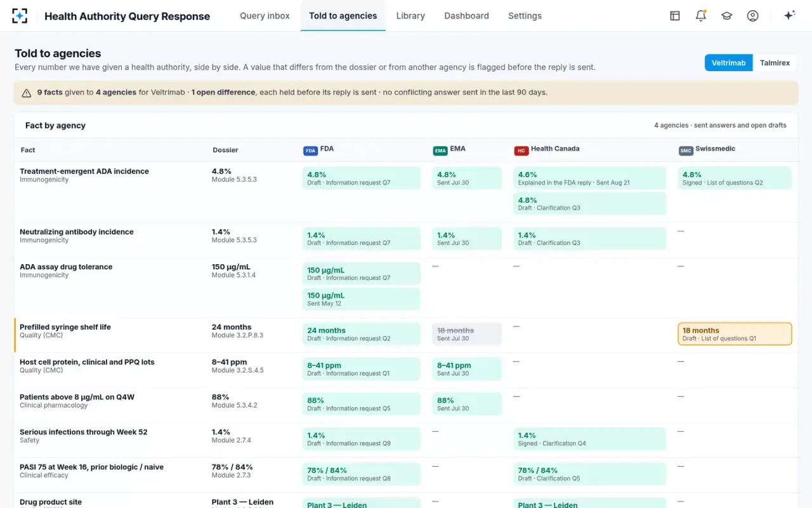This screenshot has height=508, width=812.
Task: Open the user account icon
Action: pos(753,16)
